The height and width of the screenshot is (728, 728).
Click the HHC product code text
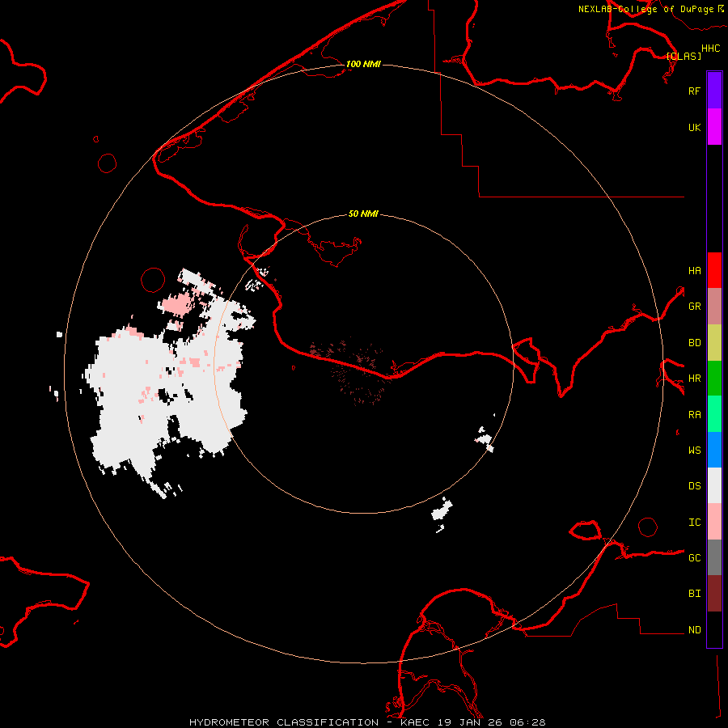710,49
